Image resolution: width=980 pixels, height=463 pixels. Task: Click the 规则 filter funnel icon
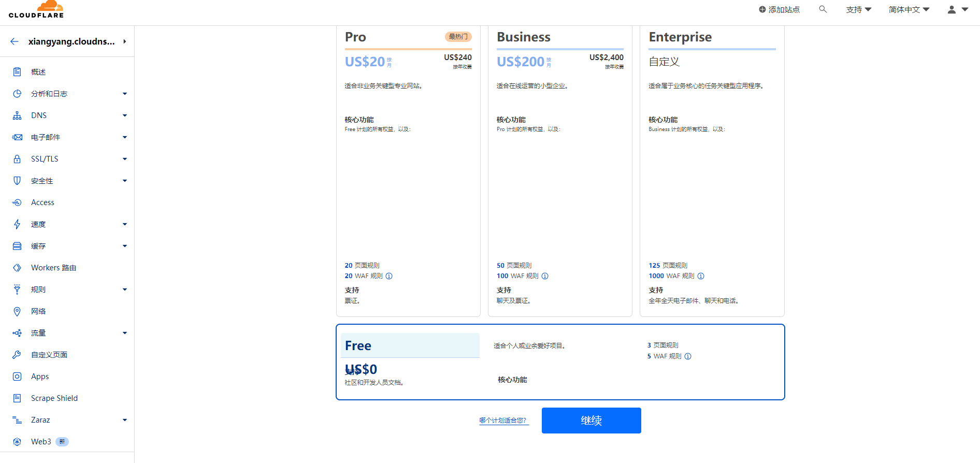pos(17,290)
